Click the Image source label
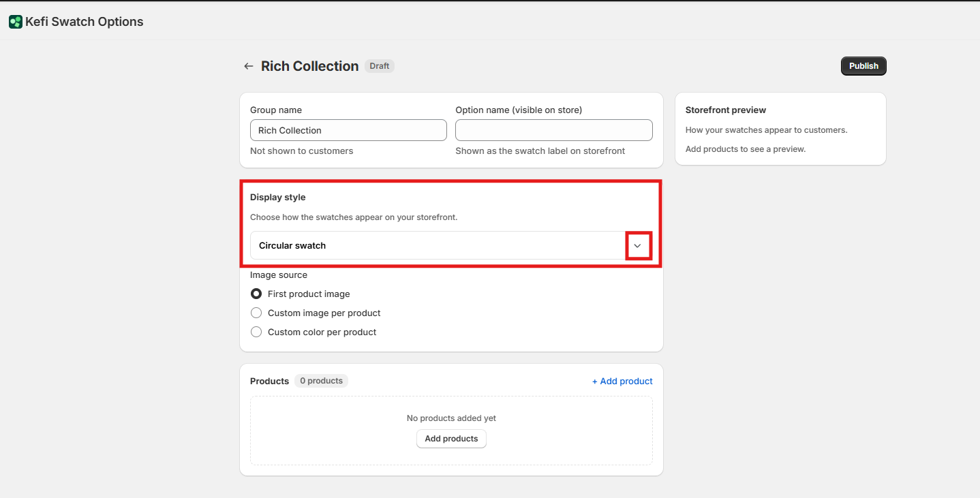The width and height of the screenshot is (980, 498). 279,275
